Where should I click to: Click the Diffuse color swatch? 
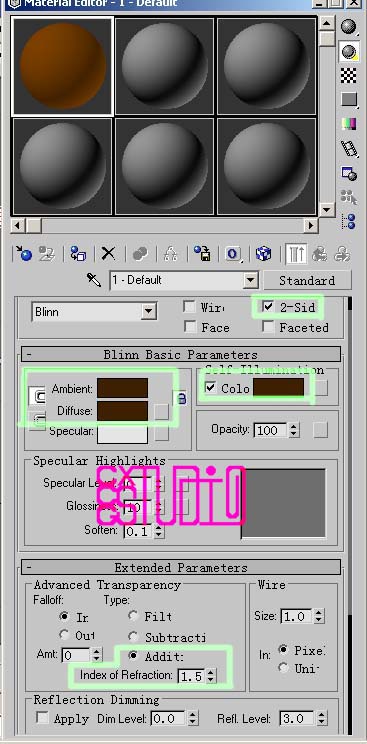(122, 411)
